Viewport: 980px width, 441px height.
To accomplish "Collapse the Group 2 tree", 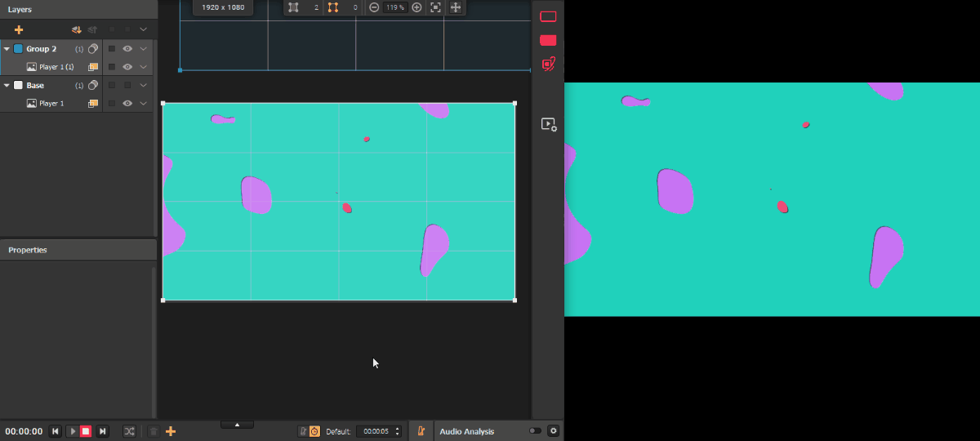I will 7,49.
